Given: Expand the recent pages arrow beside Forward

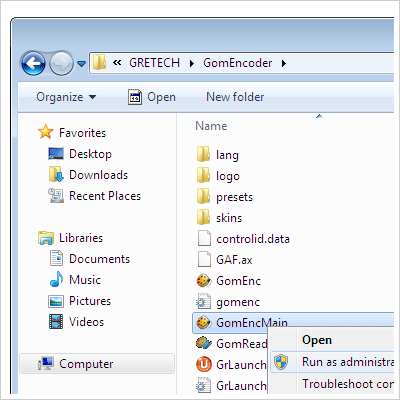Looking at the screenshot, I should [81, 63].
